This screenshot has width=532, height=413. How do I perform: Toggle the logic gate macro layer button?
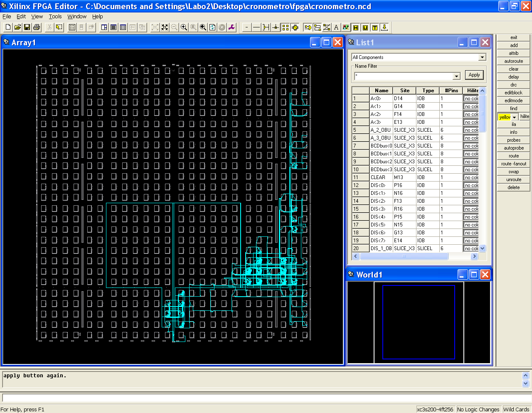point(308,27)
